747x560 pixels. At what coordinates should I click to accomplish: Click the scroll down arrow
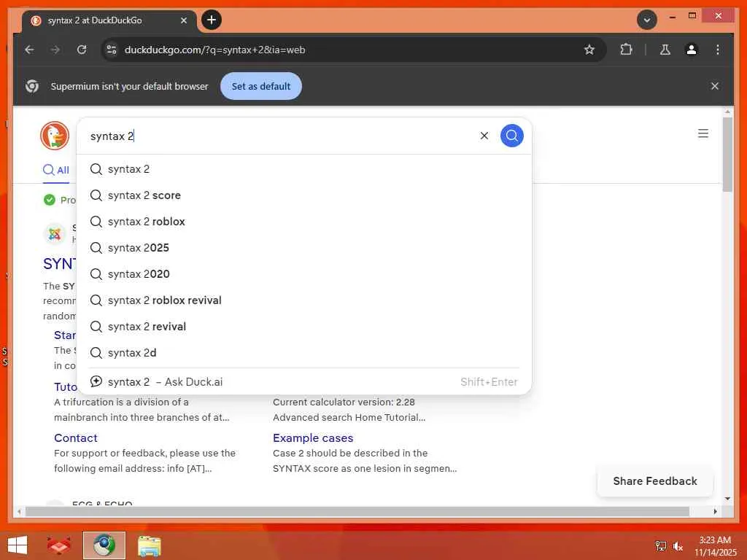click(x=727, y=499)
